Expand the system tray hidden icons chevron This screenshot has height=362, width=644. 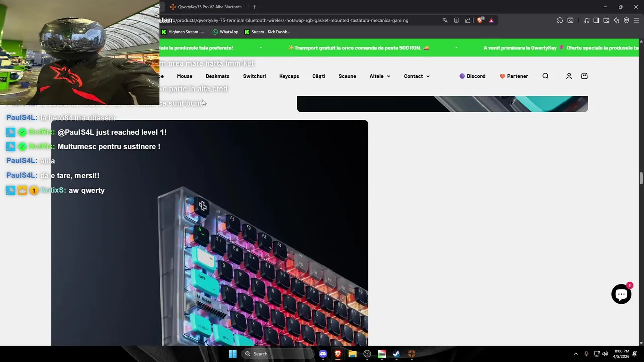pos(576,354)
